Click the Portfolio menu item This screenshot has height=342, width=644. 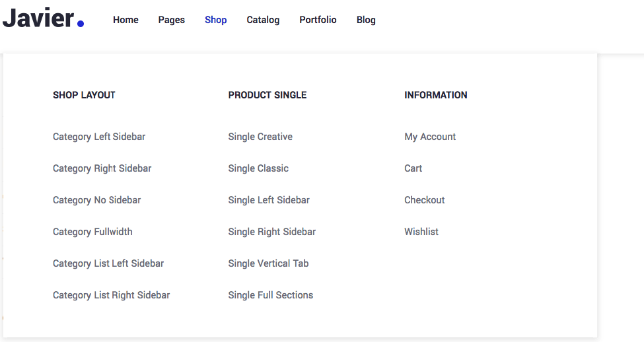point(318,20)
